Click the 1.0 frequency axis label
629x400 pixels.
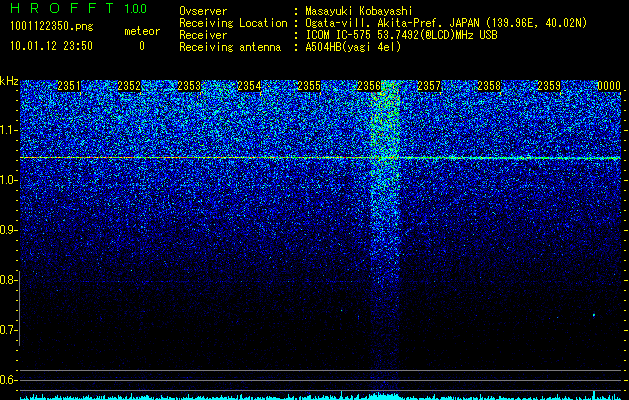click(x=8, y=180)
